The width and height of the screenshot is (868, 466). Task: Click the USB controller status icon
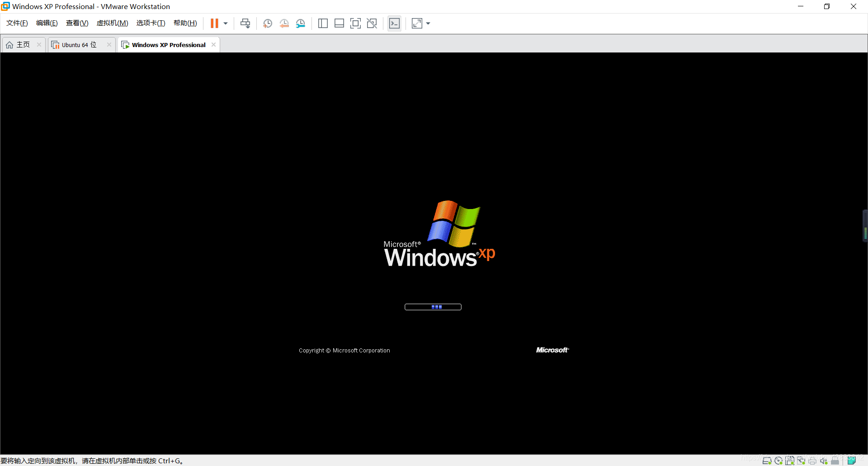coord(835,461)
